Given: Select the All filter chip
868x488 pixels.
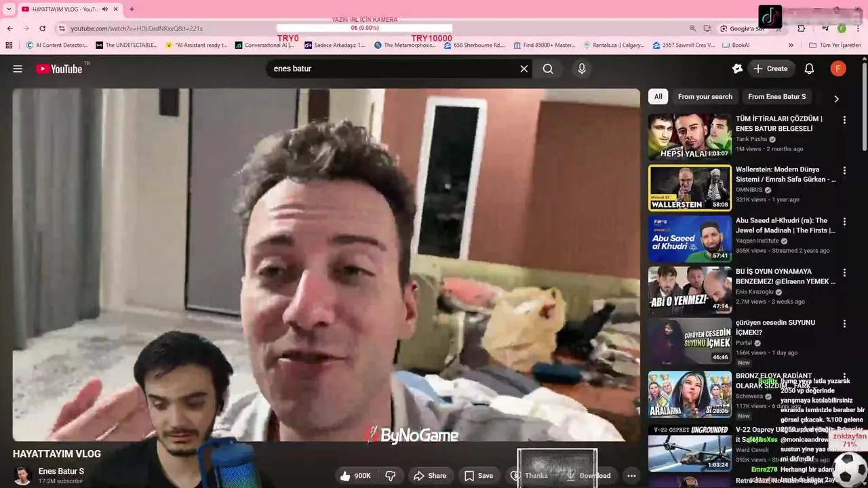Looking at the screenshot, I should 658,96.
